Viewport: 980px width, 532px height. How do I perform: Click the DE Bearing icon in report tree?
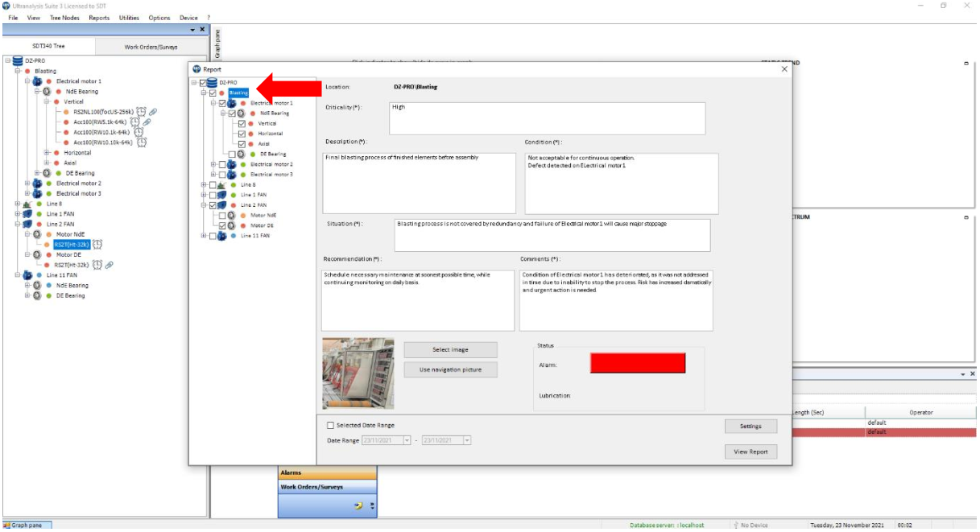click(242, 154)
